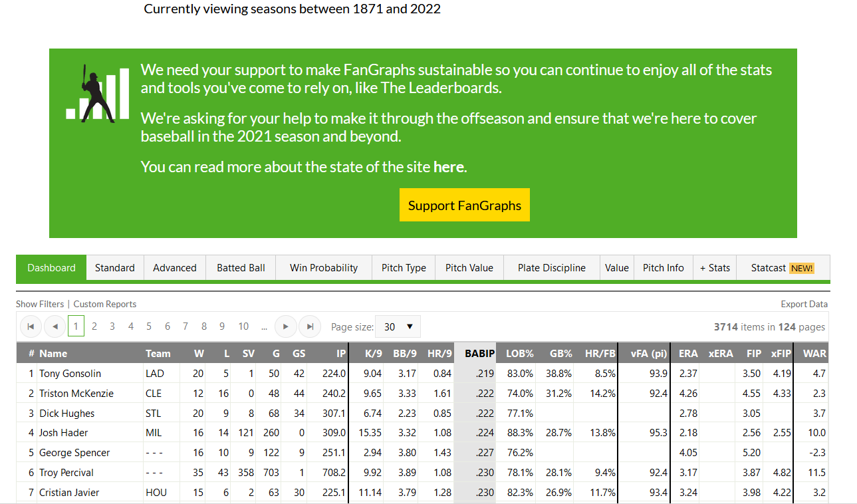
Task: Open the Page size dropdown
Action: [398, 326]
